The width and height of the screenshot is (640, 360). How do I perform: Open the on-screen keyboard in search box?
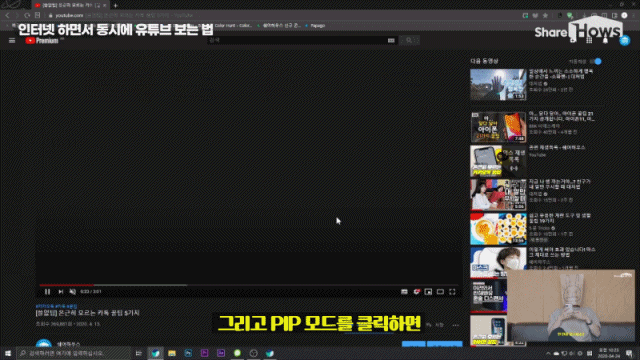(x=391, y=40)
